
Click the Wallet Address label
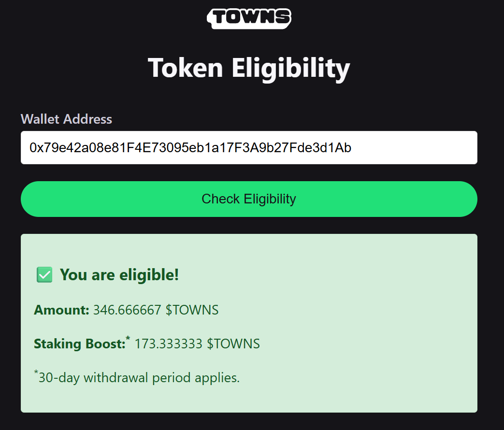[67, 119]
